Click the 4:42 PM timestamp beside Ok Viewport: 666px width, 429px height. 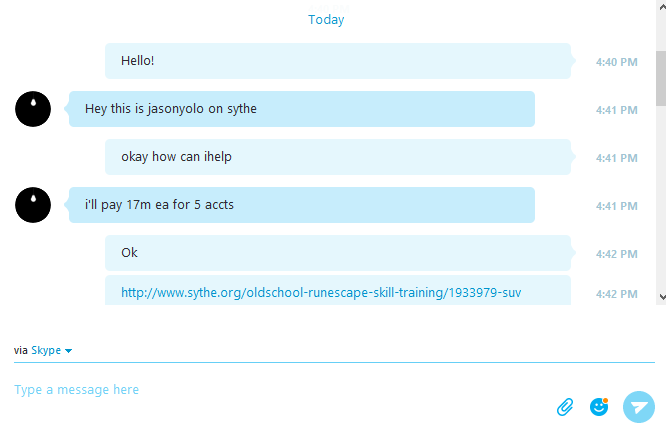[x=617, y=254]
